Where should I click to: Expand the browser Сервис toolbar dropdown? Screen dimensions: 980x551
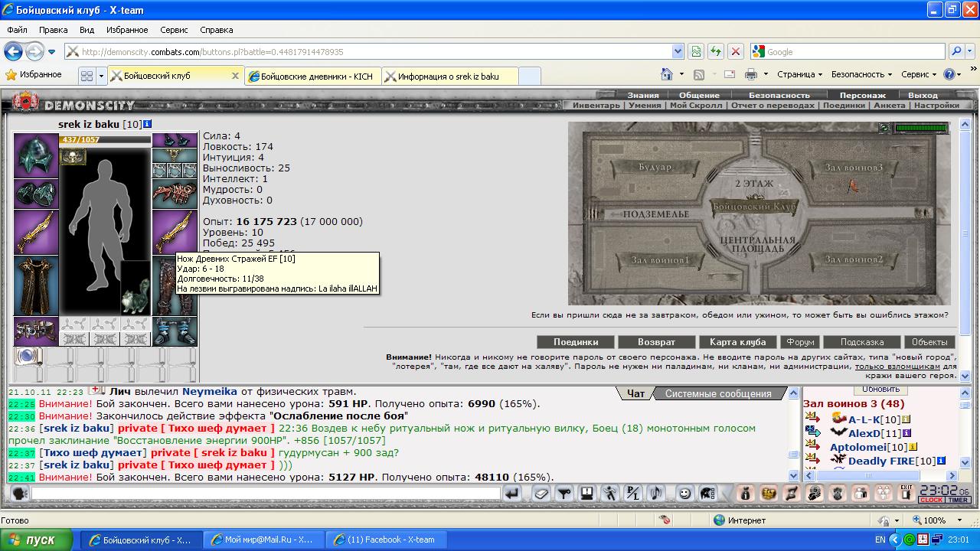coord(919,74)
